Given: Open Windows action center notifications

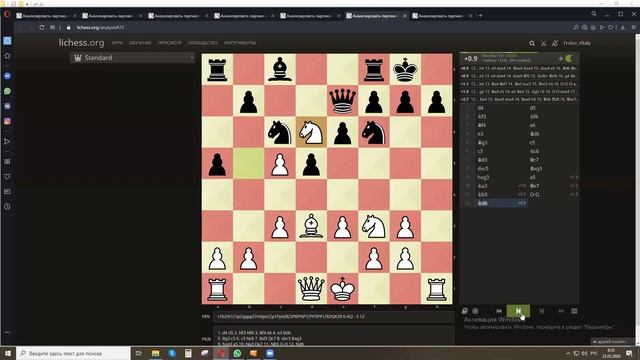Looking at the screenshot, I should tap(629, 353).
